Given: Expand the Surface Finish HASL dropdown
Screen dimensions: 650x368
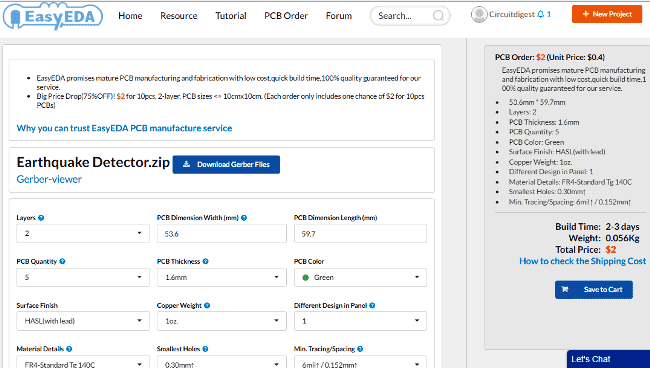Looking at the screenshot, I should click(x=83, y=321).
